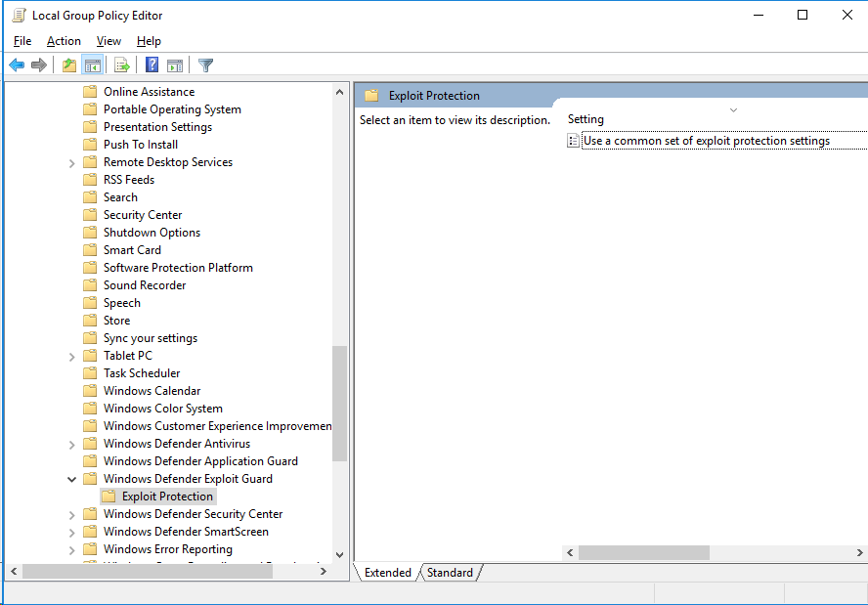Go up one level with folder icon

[68, 65]
